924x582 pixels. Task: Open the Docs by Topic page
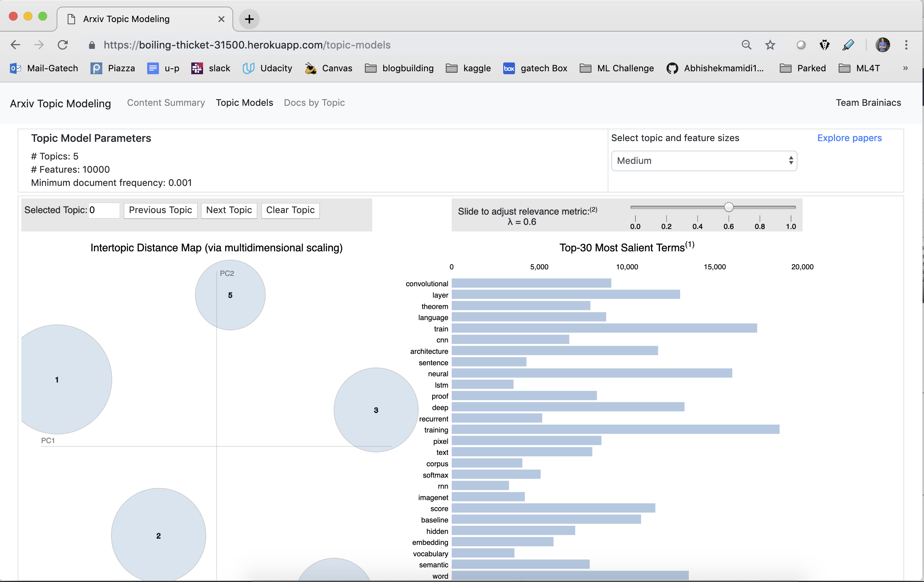tap(314, 103)
